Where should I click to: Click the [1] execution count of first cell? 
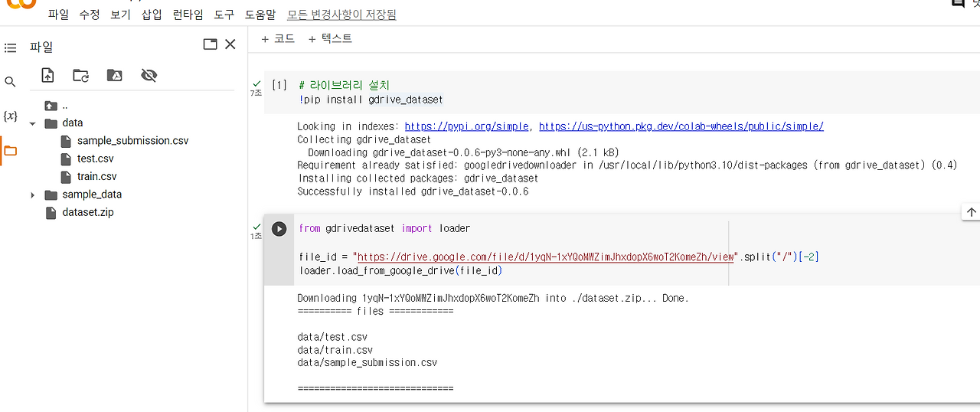click(279, 86)
